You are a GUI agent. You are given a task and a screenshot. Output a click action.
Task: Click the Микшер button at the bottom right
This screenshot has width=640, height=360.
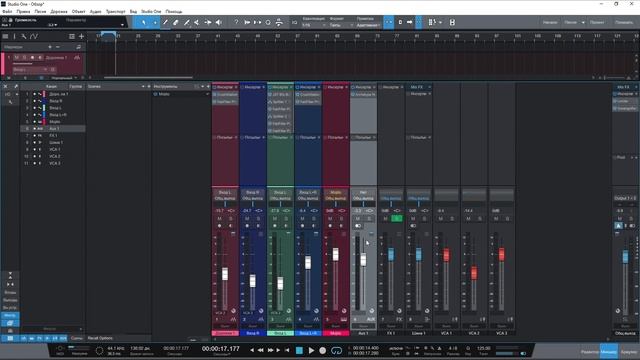click(609, 351)
